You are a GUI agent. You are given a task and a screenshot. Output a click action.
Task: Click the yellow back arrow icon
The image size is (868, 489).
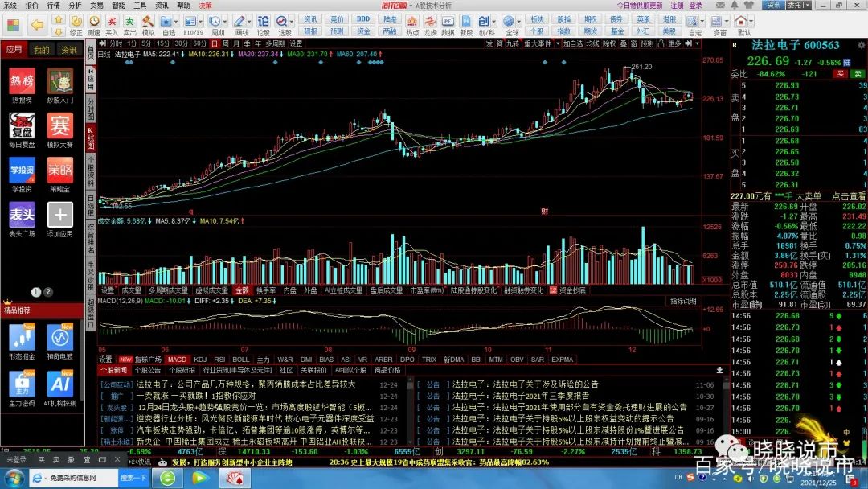point(37,24)
